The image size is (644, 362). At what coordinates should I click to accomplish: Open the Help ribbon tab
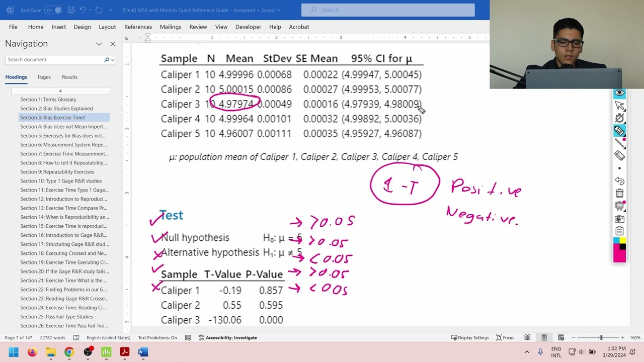tap(275, 27)
